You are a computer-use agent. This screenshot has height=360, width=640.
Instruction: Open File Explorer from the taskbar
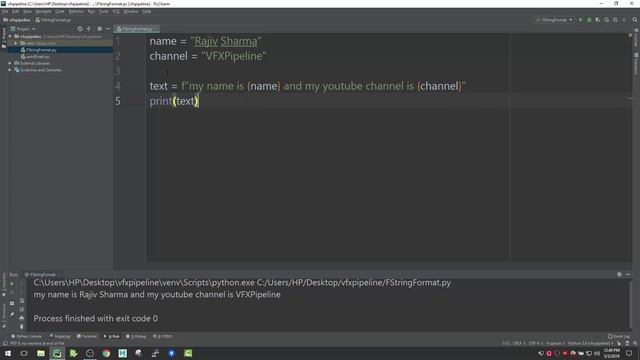tap(41, 353)
